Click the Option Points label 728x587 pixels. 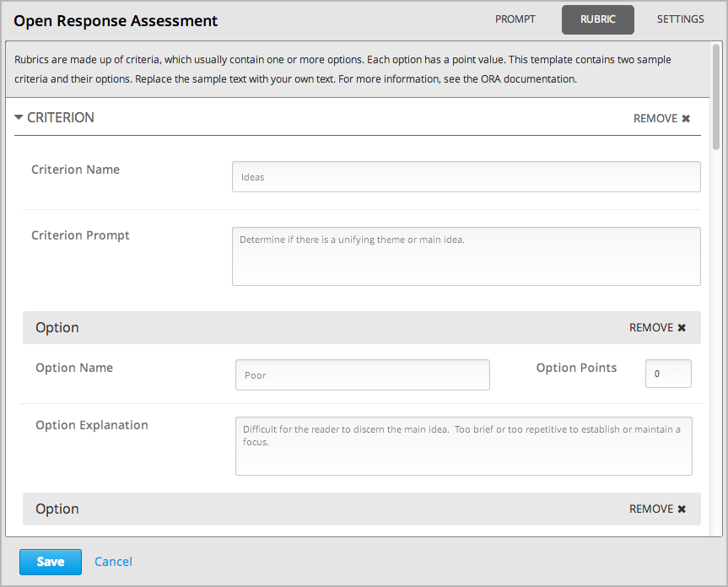[x=576, y=368]
